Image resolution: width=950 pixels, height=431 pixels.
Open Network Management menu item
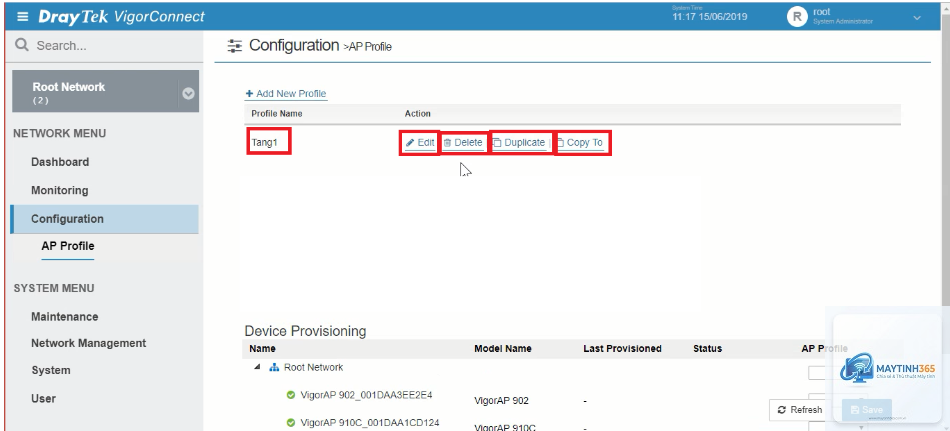[88, 343]
